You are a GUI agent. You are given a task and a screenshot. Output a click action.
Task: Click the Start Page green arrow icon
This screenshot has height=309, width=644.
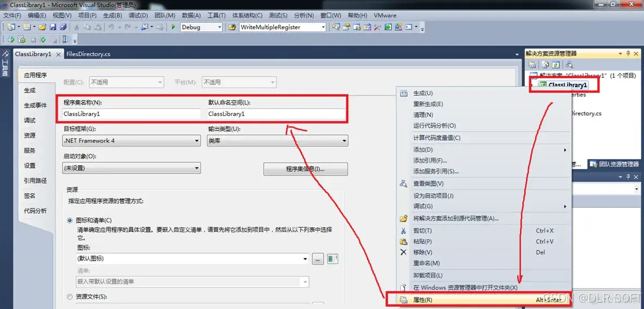pos(388,27)
